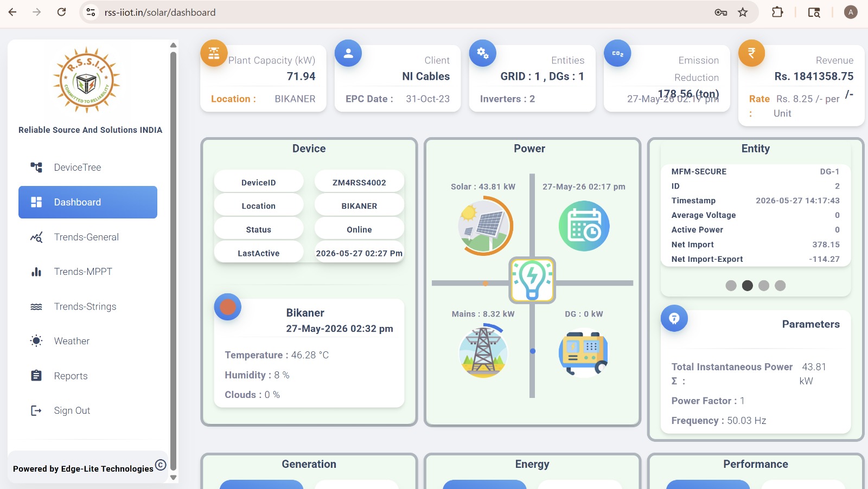Reload the page with browser refresh
Viewport: 868px width, 489px height.
coord(61,12)
